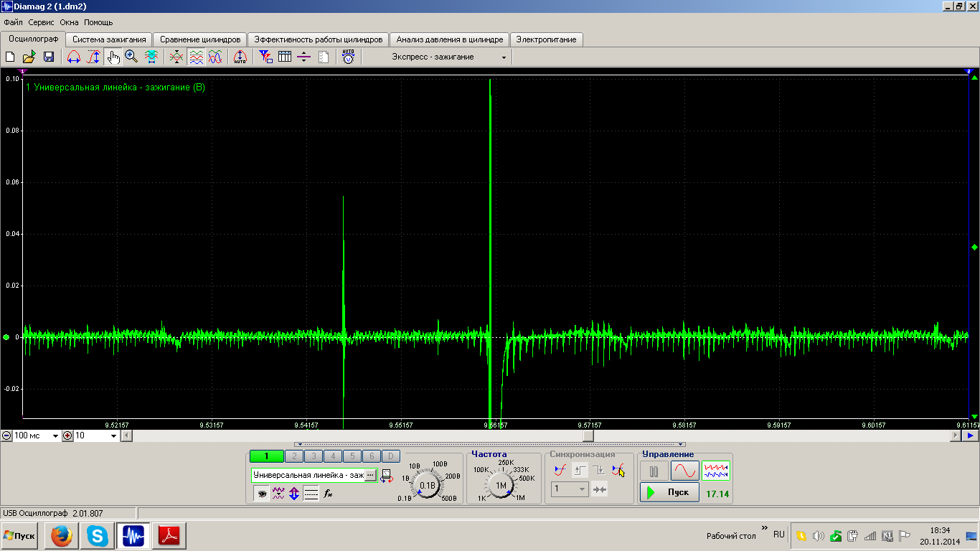Click the AUTO scale waveform icon
980x551 pixels.
240,57
